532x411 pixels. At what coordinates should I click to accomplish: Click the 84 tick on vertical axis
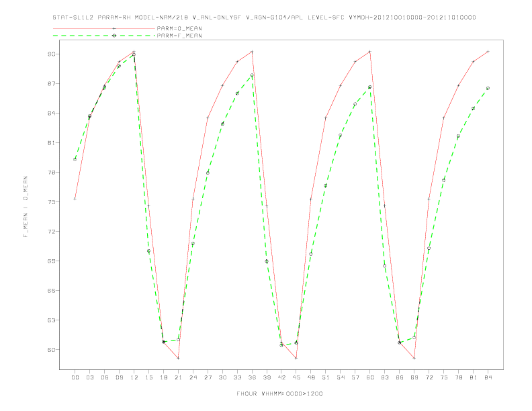pos(51,113)
